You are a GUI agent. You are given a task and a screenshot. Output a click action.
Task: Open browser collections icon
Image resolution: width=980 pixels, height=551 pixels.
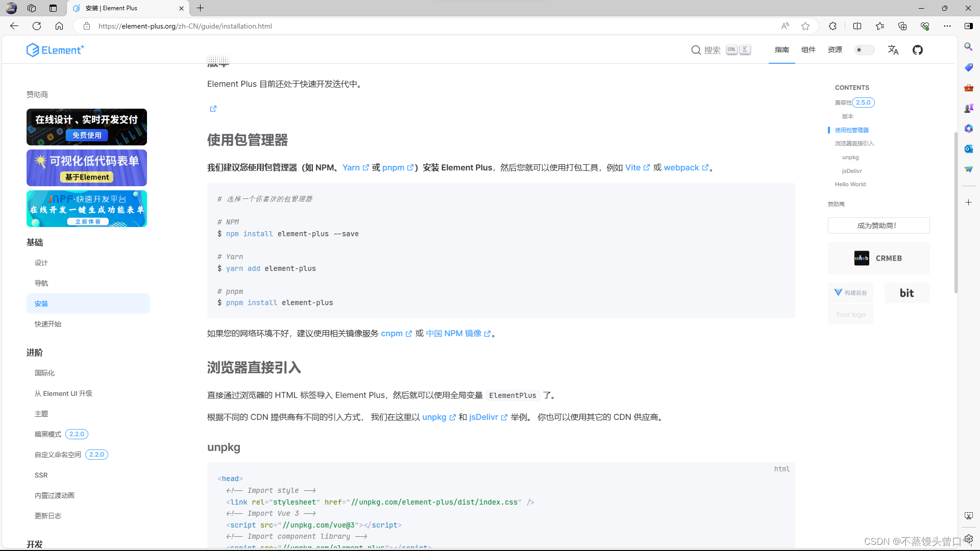[902, 26]
